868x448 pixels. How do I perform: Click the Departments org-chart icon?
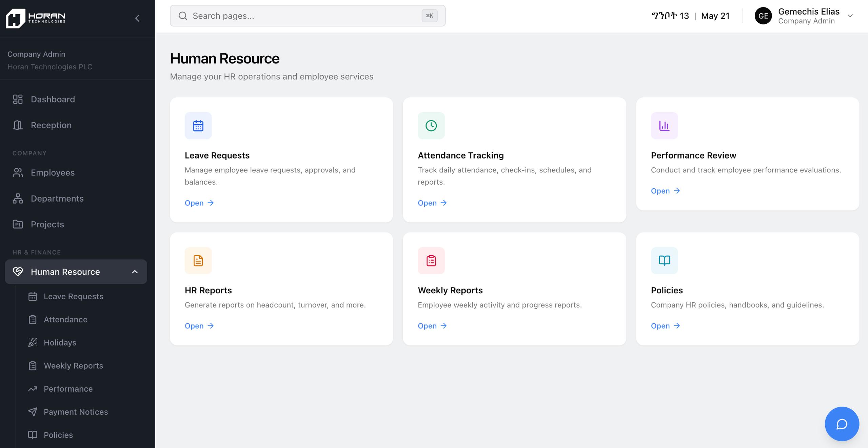tap(18, 199)
